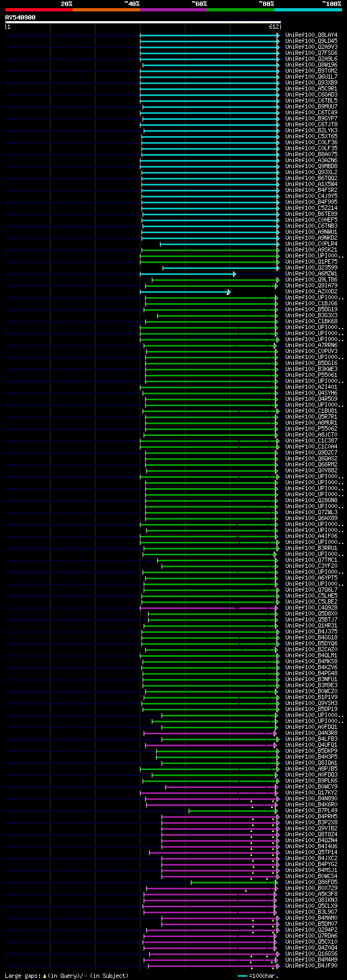Click the red 20% identity legend segment

(39, 10)
